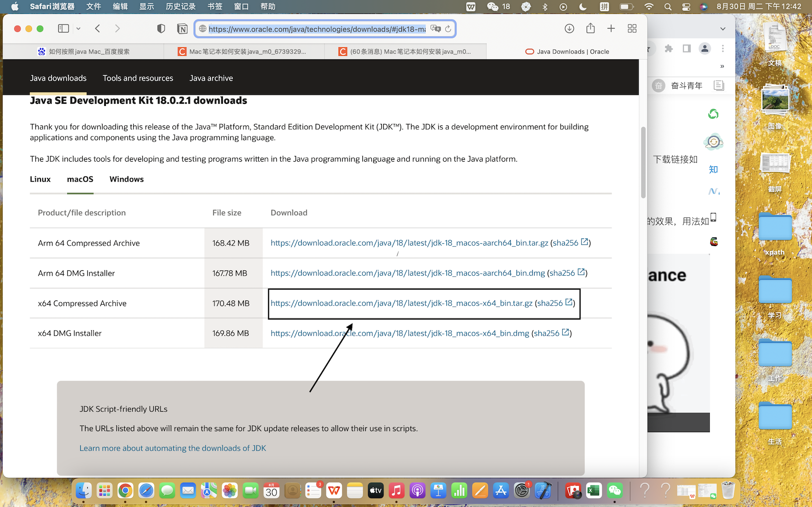Open the 历史记录 menu
812x507 pixels.
pos(180,7)
